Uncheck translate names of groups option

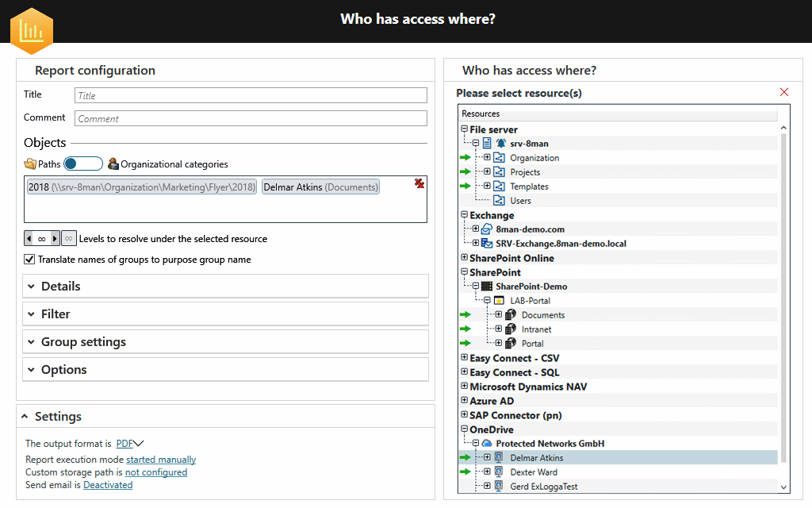[29, 259]
